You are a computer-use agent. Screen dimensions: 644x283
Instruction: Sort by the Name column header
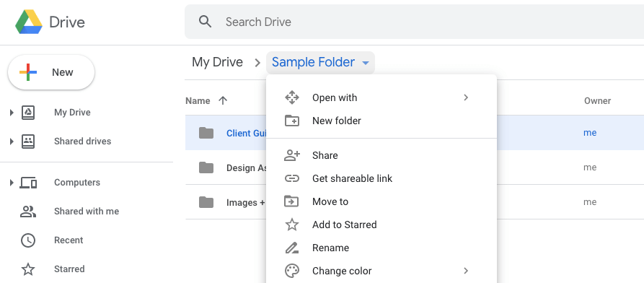coord(198,101)
